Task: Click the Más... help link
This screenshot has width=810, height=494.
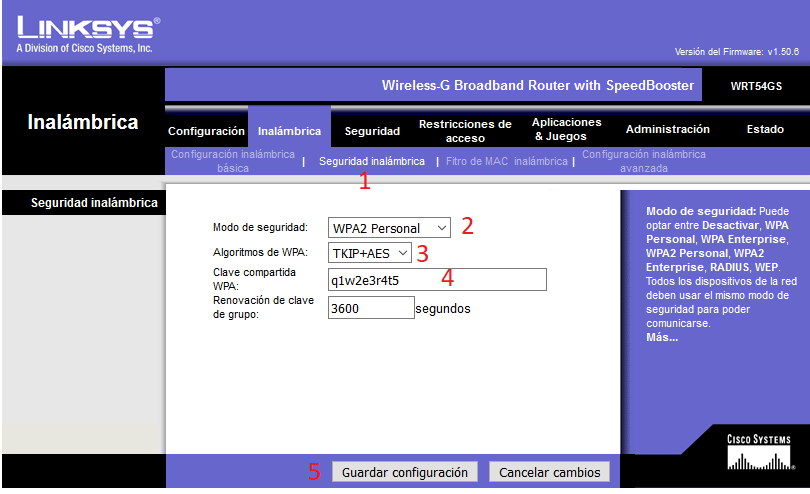Action: [x=662, y=337]
